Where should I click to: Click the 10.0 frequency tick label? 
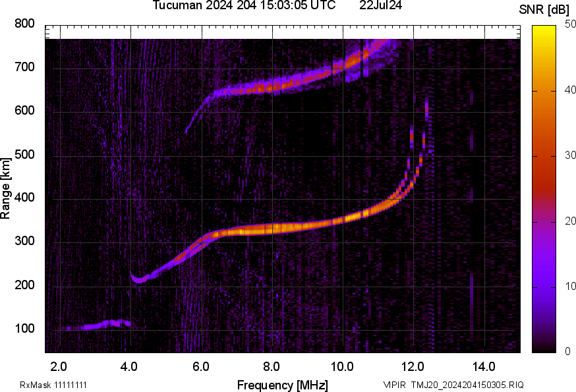[342, 366]
